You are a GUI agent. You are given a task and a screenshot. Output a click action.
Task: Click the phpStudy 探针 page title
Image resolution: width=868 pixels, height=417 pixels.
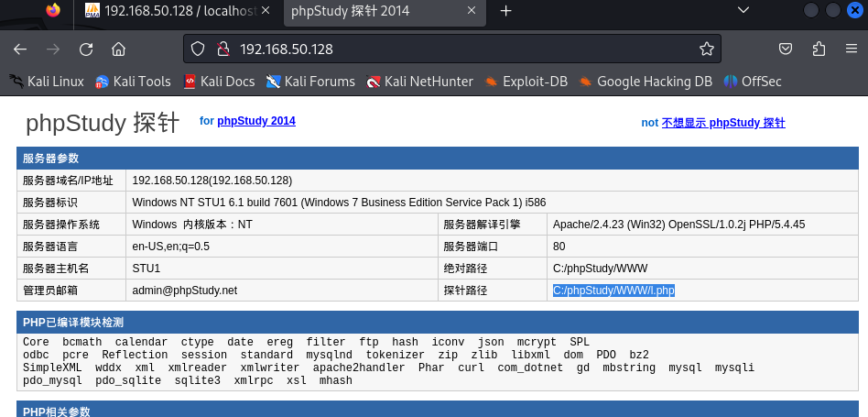click(103, 123)
